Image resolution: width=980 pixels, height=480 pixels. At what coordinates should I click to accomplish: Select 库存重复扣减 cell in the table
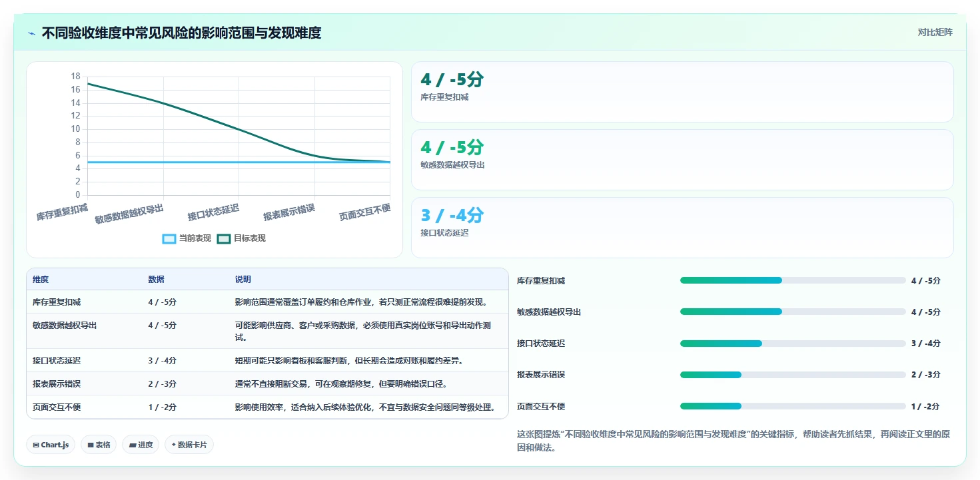click(x=57, y=302)
